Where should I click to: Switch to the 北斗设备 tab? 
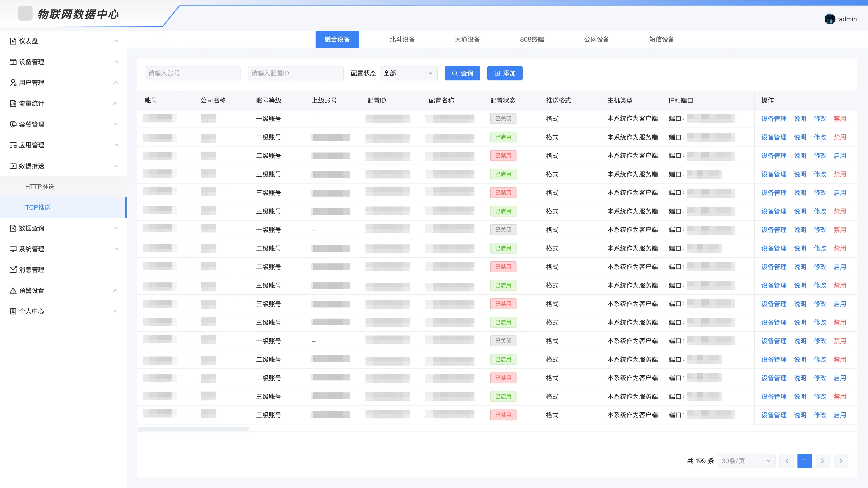[402, 39]
